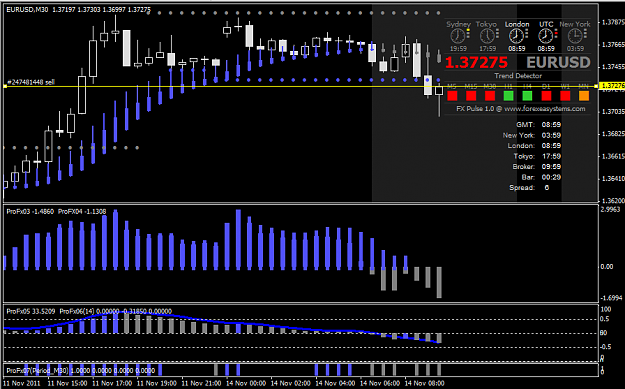
Task: Click the 03:59 time under New York clock
Action: pyautogui.click(x=575, y=49)
